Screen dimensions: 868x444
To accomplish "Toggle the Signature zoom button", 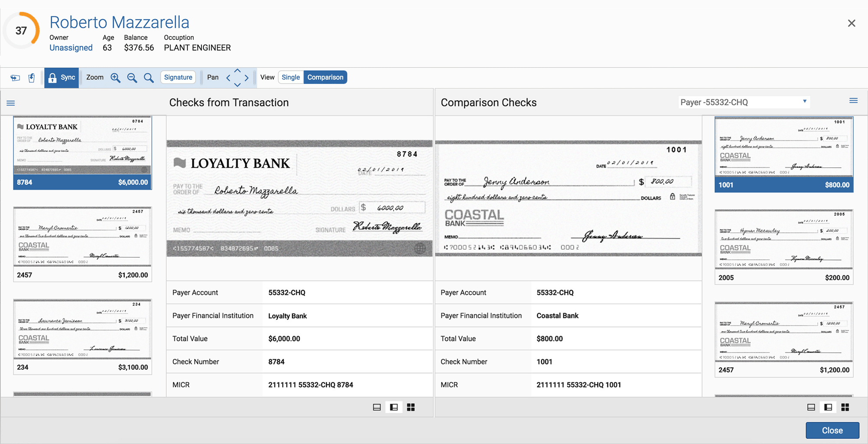I will pos(178,77).
